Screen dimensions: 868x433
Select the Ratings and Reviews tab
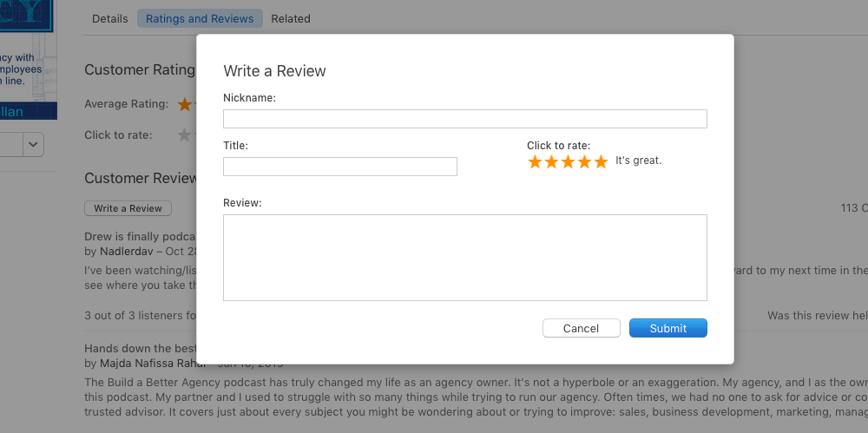(x=200, y=18)
